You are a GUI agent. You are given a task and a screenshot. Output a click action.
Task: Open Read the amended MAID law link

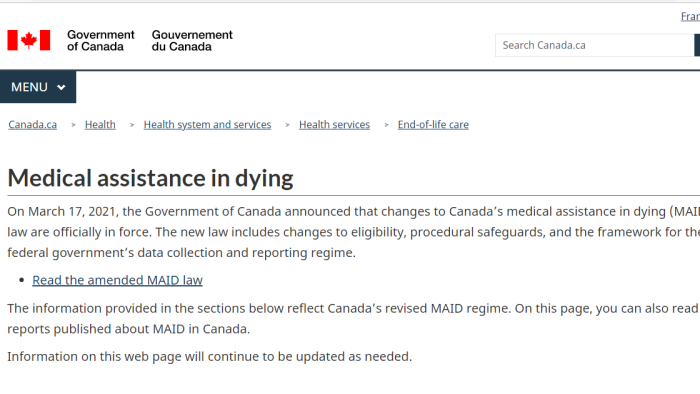(117, 280)
